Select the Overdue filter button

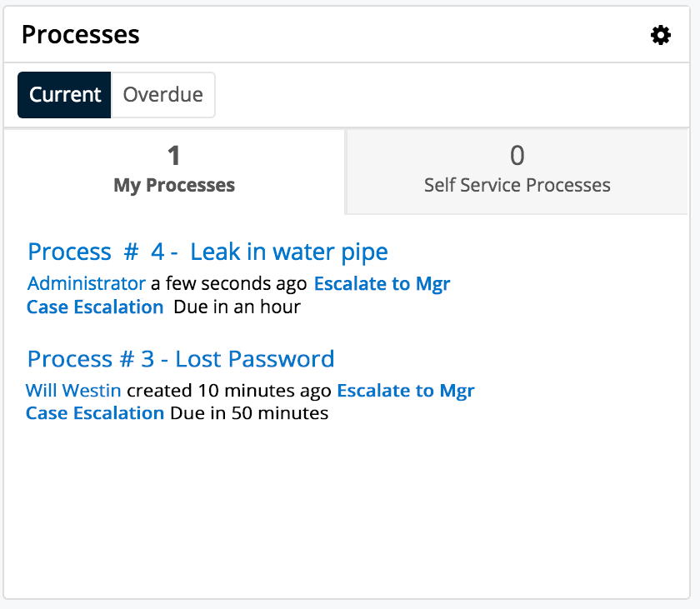click(162, 94)
